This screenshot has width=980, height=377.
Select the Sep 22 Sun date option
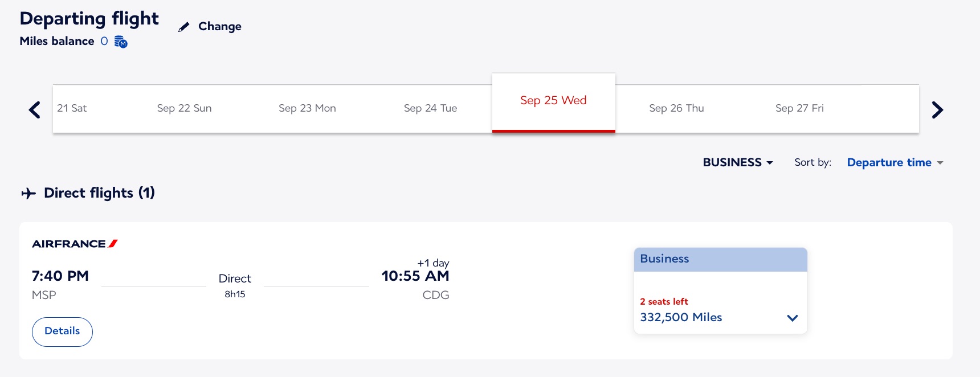184,108
